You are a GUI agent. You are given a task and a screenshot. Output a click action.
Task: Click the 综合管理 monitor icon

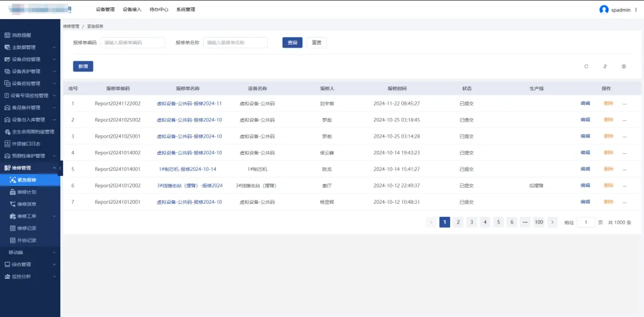(7, 265)
